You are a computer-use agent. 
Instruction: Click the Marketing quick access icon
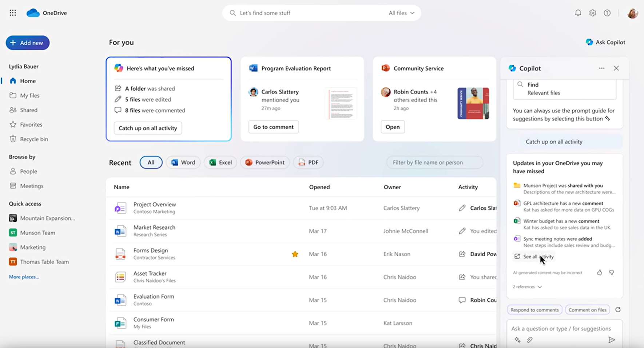(13, 247)
